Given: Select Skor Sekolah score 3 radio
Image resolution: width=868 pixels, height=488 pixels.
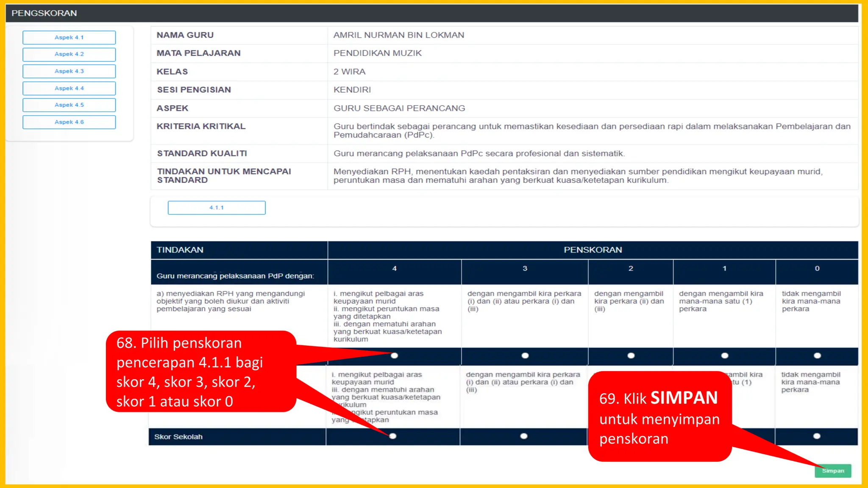Looking at the screenshot, I should 524,436.
